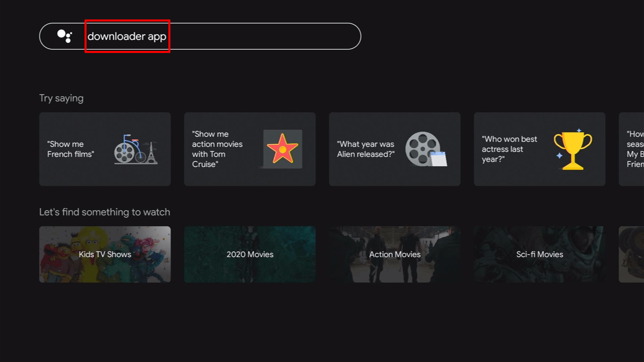Select the 'Show me French films' suggestion card
The image size is (644, 362).
click(x=105, y=149)
